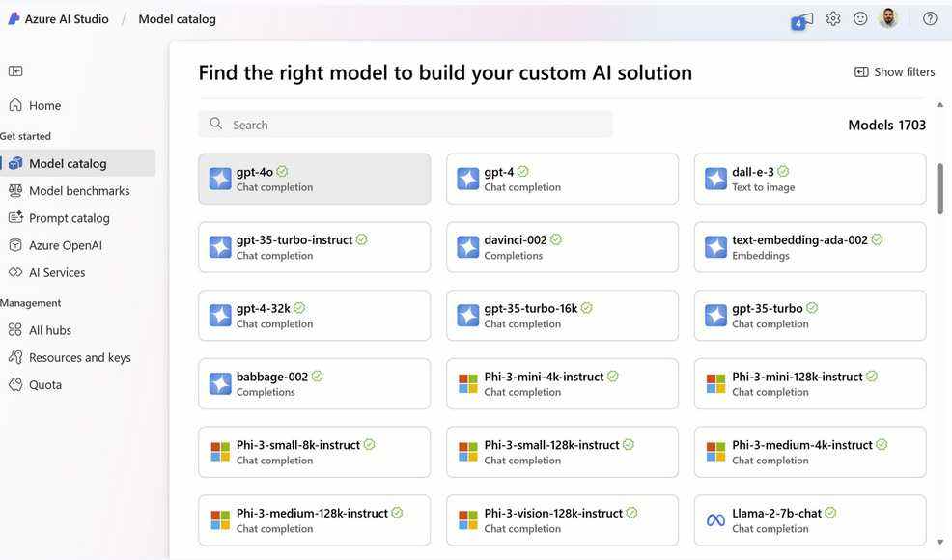Open Phi-3-small-8k-instruct model card

click(314, 452)
